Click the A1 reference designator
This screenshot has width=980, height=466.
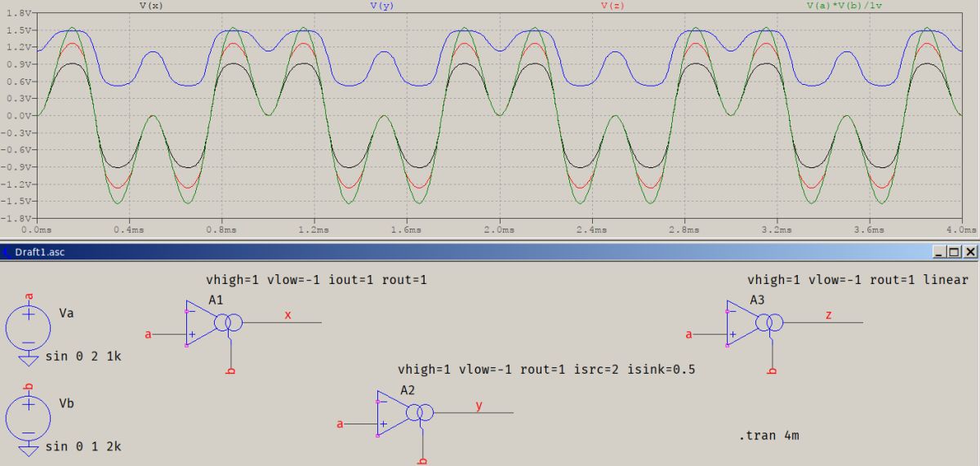pos(216,300)
